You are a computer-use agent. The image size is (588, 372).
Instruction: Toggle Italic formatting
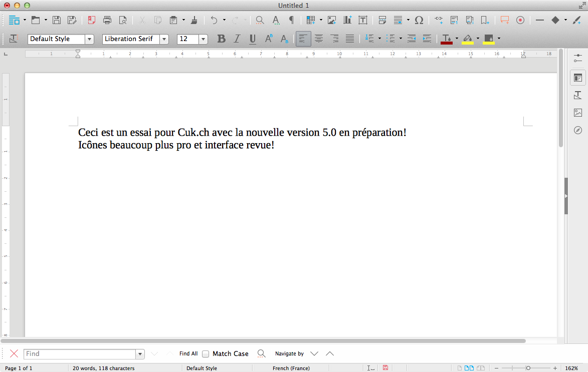[x=237, y=39]
